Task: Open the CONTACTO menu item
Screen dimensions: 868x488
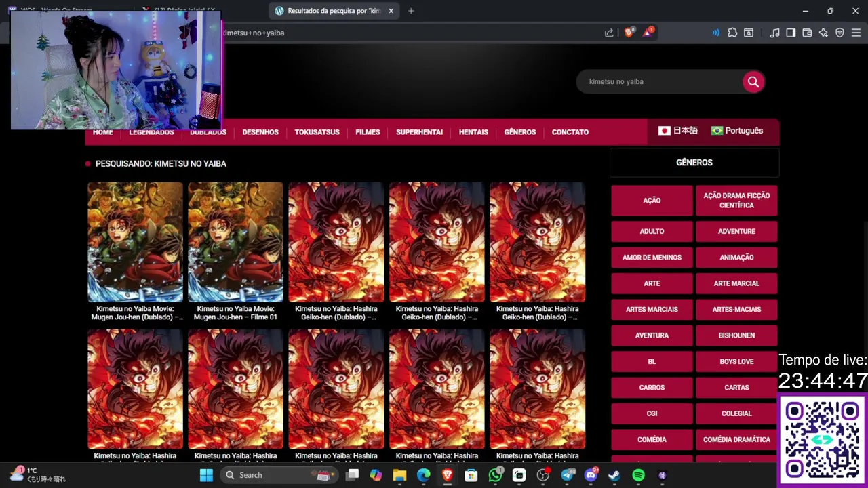Action: (570, 132)
